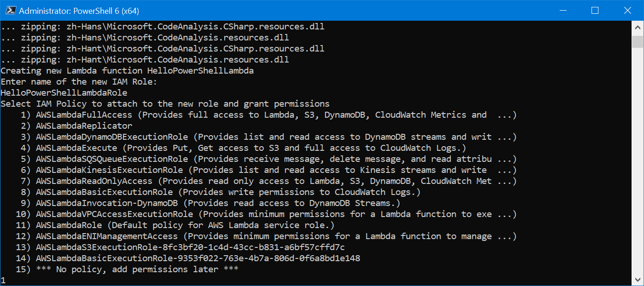Close the PowerShell window
Viewport: 644px width, 286px height.
(627, 10)
